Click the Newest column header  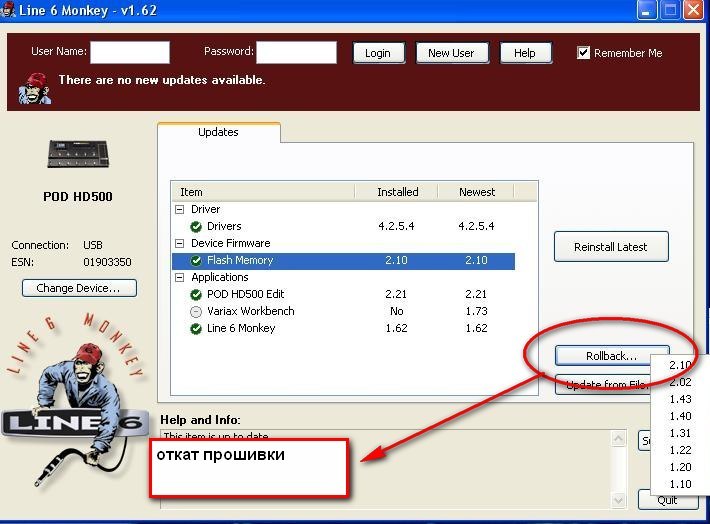476,192
